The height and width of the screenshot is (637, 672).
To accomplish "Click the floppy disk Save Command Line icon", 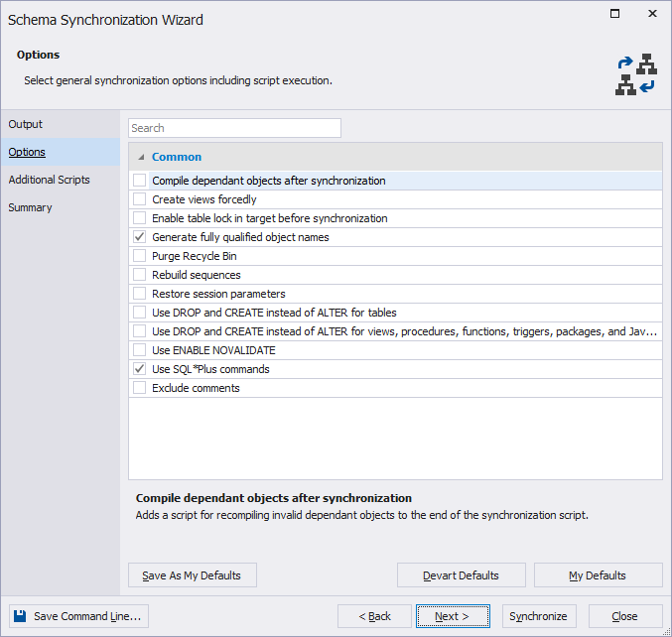I will point(20,616).
